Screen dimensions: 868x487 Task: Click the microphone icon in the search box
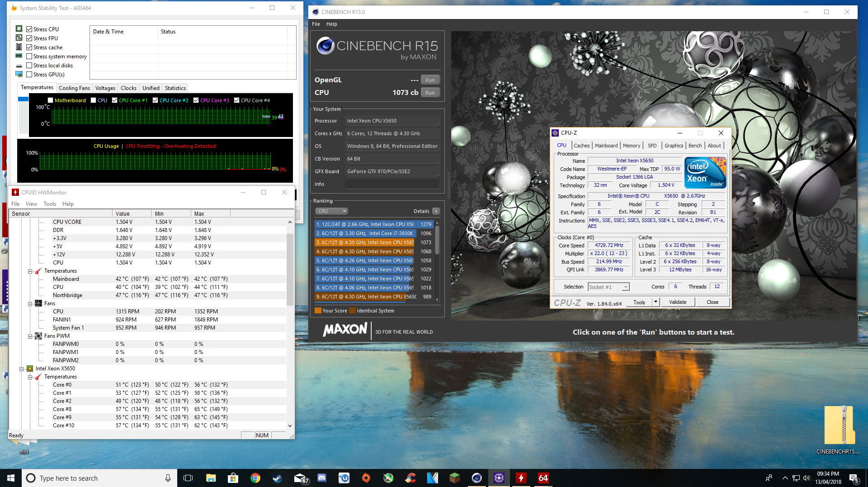168,478
